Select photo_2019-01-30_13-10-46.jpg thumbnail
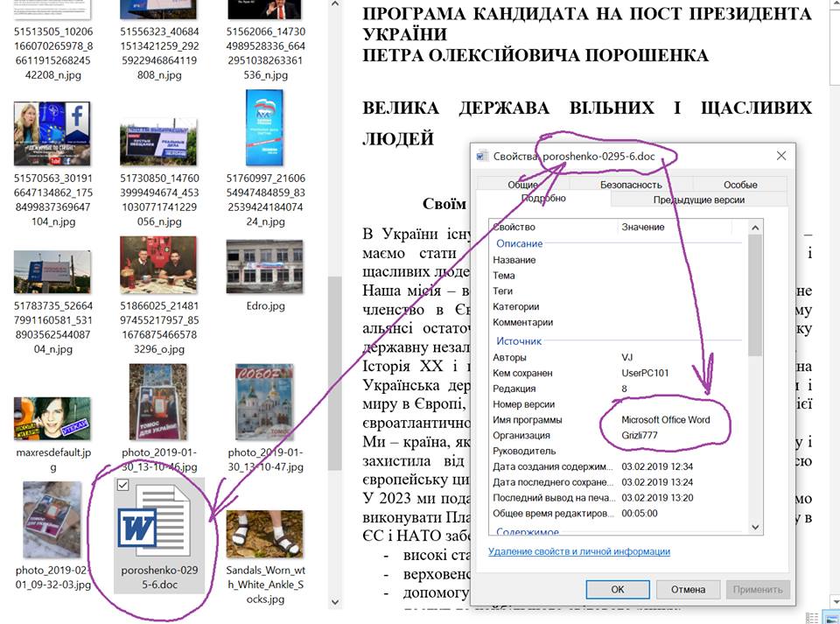Image resolution: width=840 pixels, height=624 pixels. tap(158, 402)
